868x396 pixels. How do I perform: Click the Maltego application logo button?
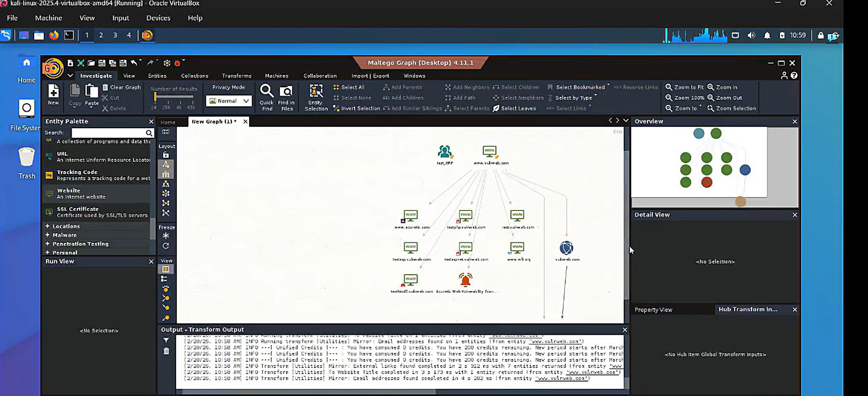pos(53,68)
